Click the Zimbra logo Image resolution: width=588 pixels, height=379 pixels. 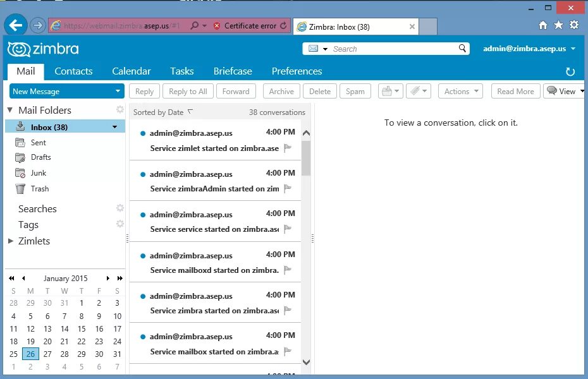click(43, 49)
